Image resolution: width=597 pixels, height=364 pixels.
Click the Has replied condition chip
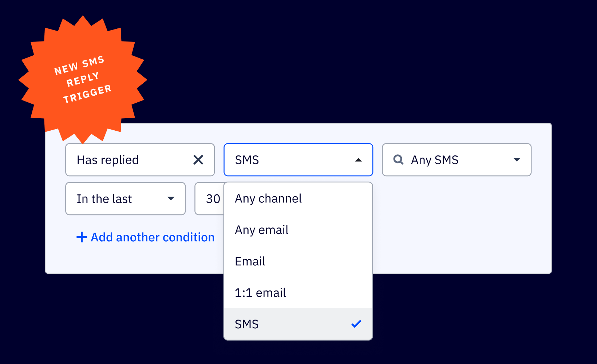[107, 159]
